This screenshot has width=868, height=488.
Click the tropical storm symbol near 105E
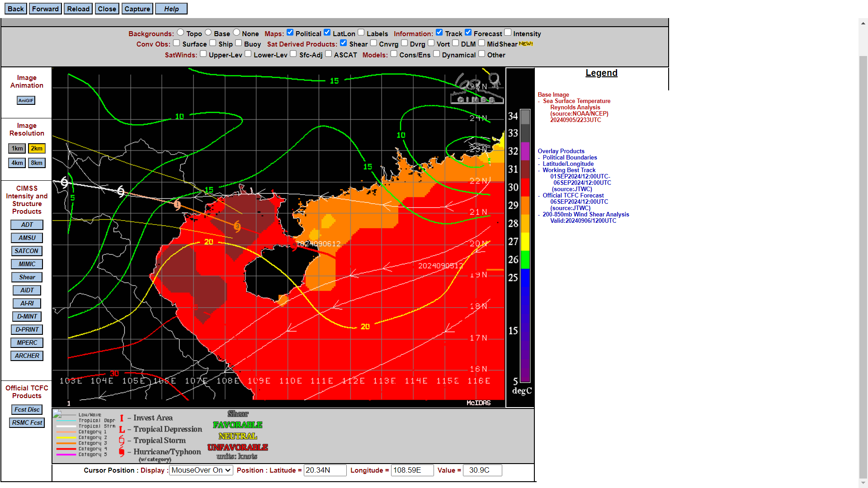coord(121,191)
